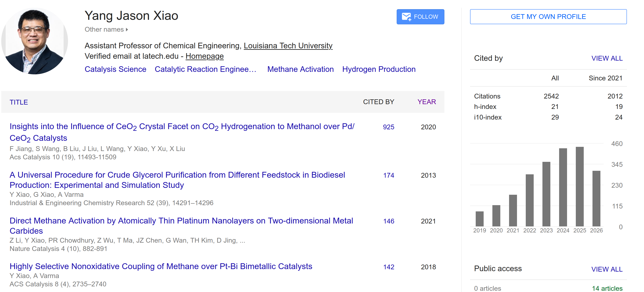Expand Other names arrow
The image size is (644, 292).
(x=127, y=29)
